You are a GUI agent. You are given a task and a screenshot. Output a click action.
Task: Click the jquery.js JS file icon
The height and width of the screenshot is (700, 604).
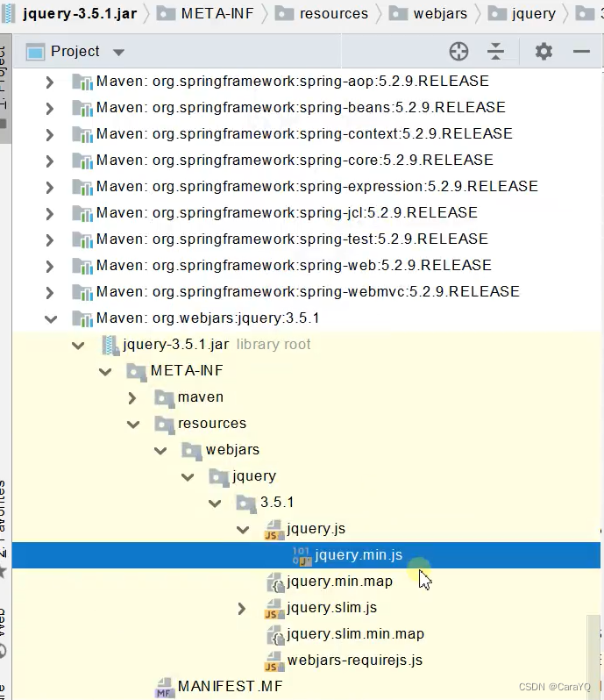[274, 530]
